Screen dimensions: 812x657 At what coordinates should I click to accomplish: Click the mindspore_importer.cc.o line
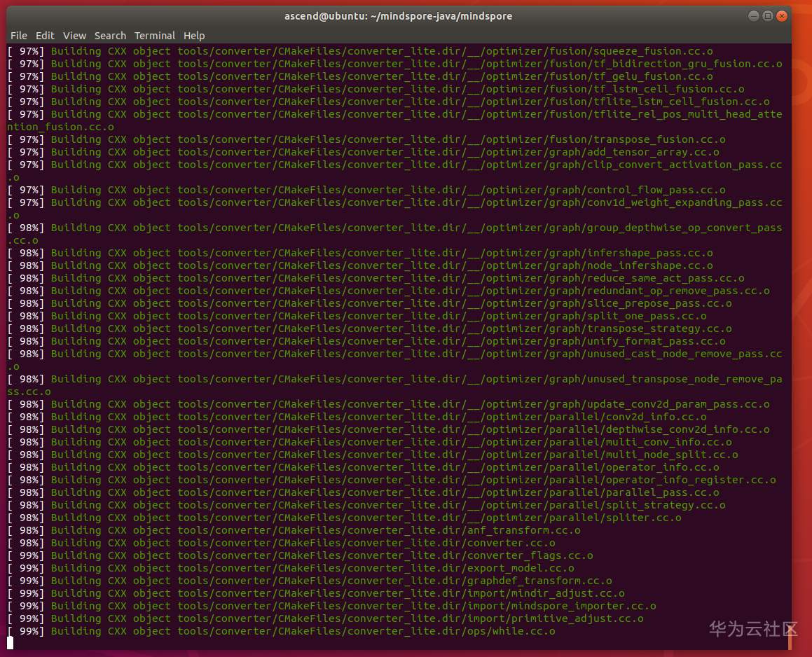[331, 606]
